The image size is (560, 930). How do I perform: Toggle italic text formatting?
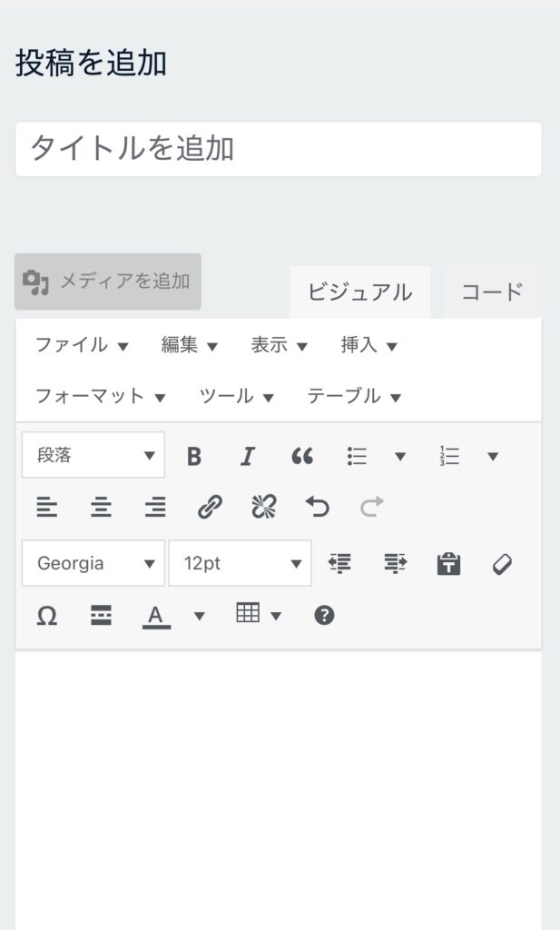point(247,456)
